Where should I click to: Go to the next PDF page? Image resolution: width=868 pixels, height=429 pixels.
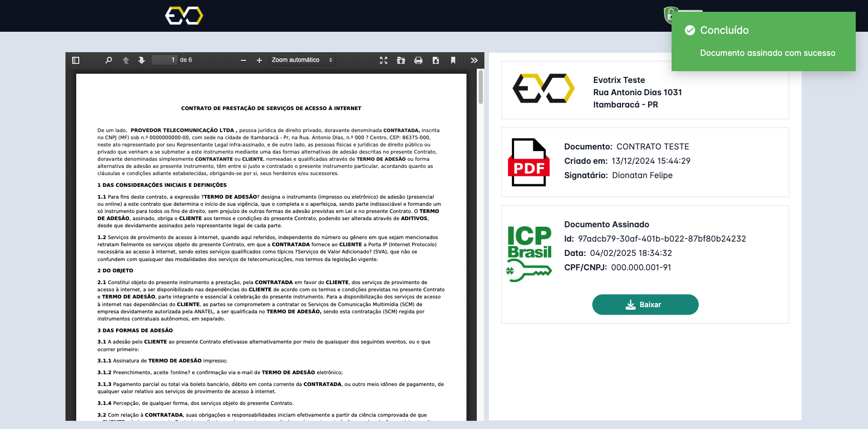coord(142,60)
